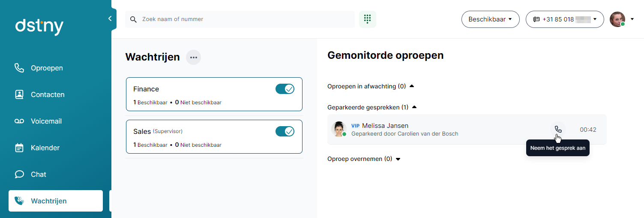Image resolution: width=644 pixels, height=218 pixels.
Task: Click the search magnifier icon
Action: (x=133, y=19)
